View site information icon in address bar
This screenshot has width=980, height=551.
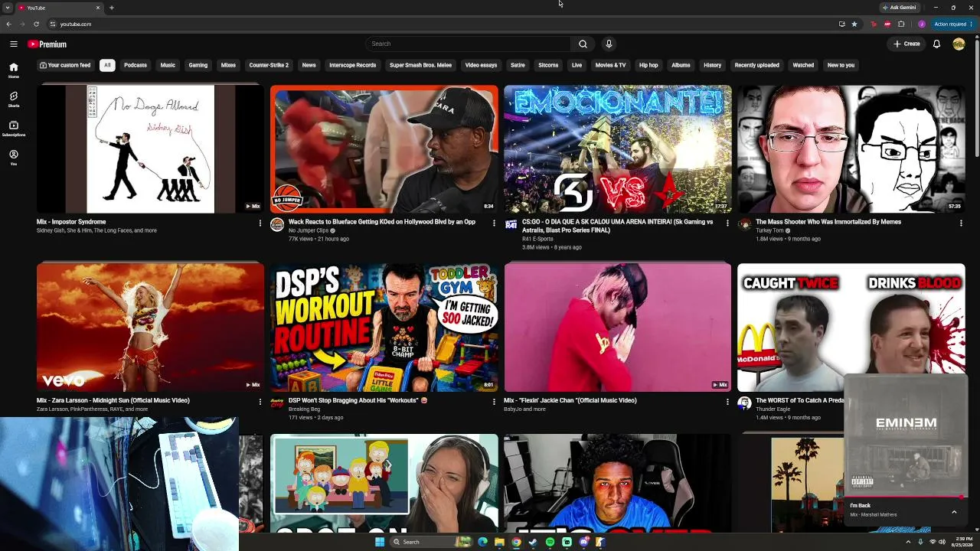tap(53, 24)
